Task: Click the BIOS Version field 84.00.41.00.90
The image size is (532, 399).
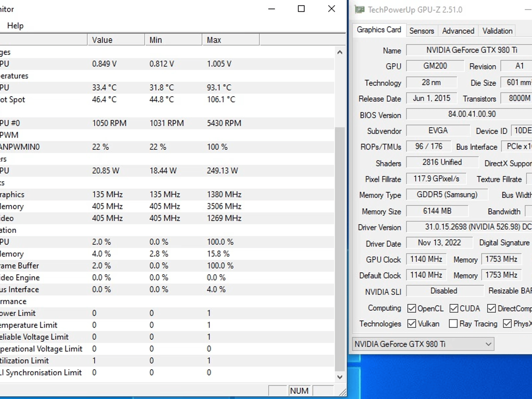Action: click(x=469, y=114)
